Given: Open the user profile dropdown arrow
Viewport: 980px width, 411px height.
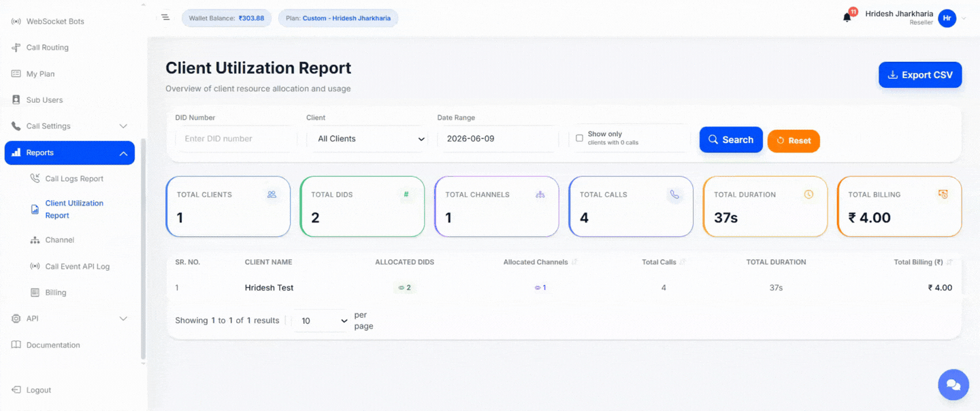Looking at the screenshot, I should [x=964, y=19].
